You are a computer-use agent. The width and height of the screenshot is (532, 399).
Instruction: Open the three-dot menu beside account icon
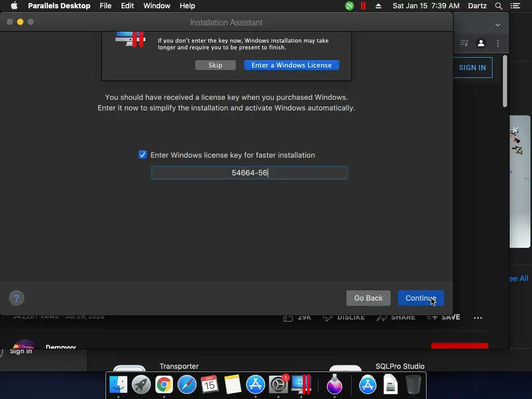pyautogui.click(x=498, y=43)
